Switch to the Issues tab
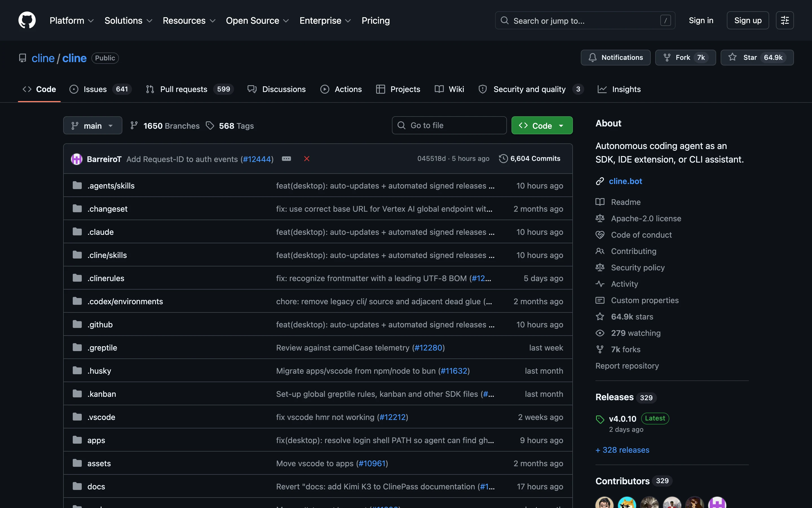 tap(100, 89)
